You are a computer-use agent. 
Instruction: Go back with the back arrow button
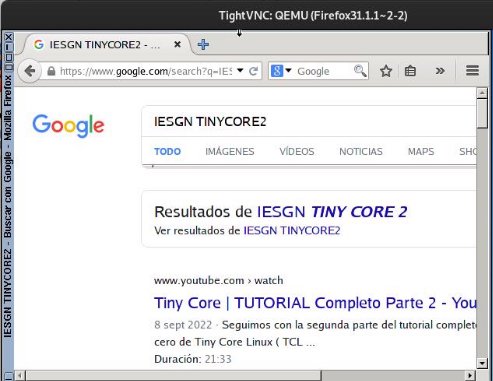tap(30, 71)
